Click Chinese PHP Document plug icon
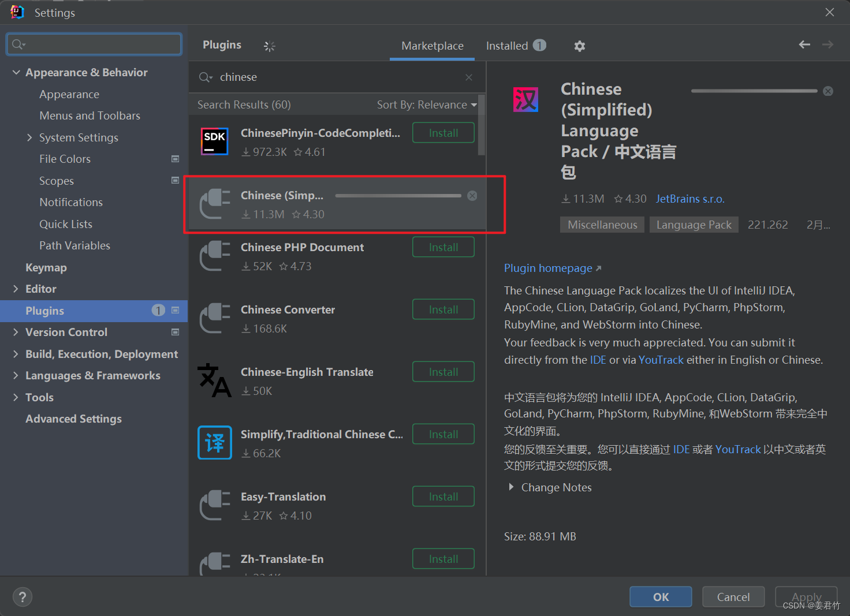 (x=215, y=256)
